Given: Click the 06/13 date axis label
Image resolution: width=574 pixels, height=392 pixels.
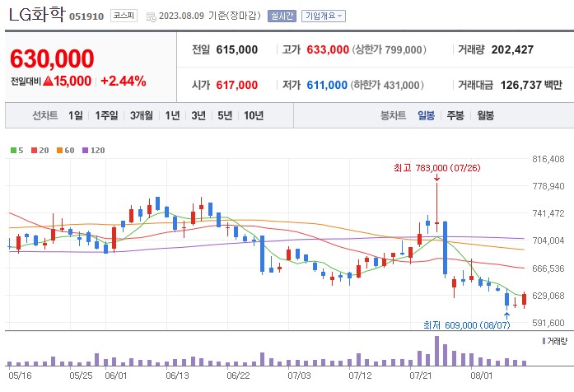Looking at the screenshot, I should pyautogui.click(x=177, y=376).
